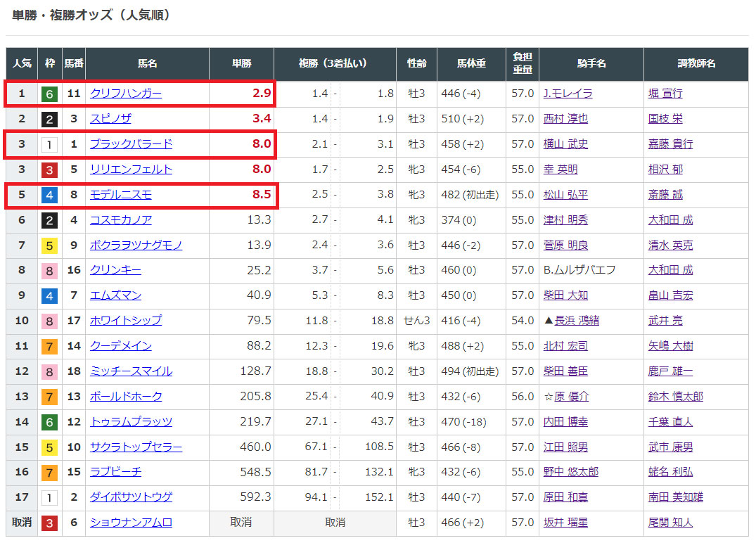Viewport: 756px width, 543px height.
Task: Open trainer link 鈴木 慎太郎
Action: pos(675,397)
